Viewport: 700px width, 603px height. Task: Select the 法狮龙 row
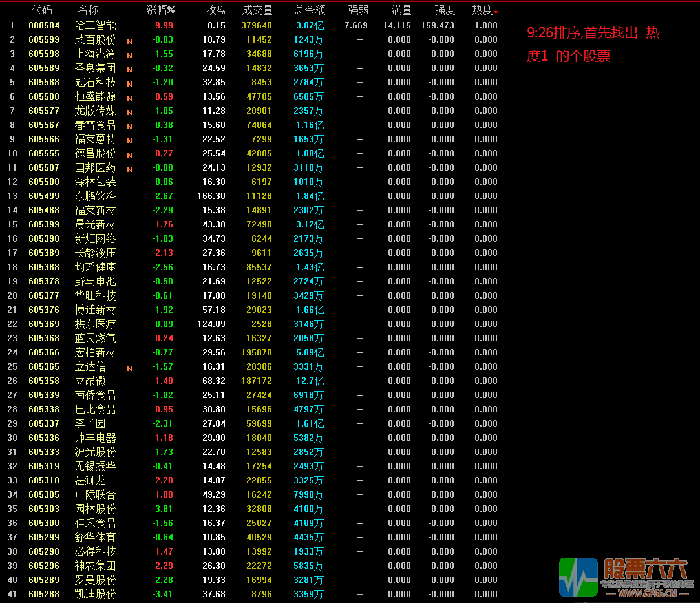click(x=253, y=480)
